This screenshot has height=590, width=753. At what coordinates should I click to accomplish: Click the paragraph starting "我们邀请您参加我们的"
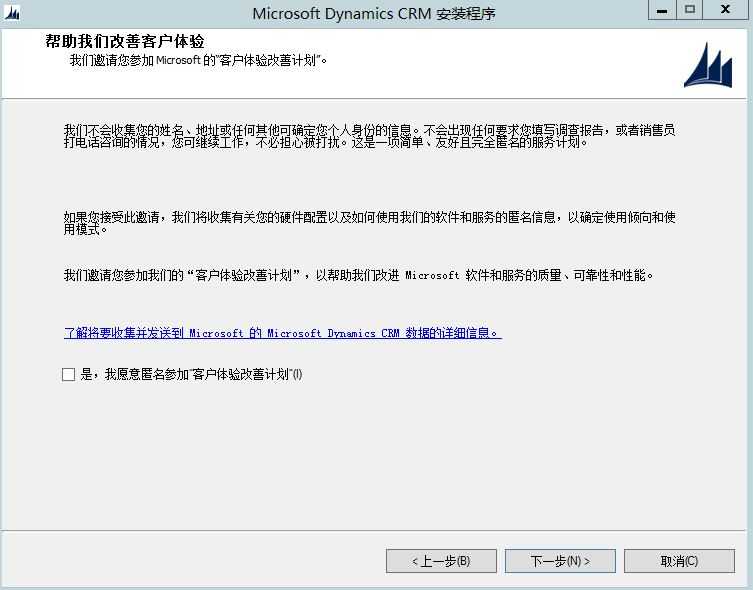point(359,275)
